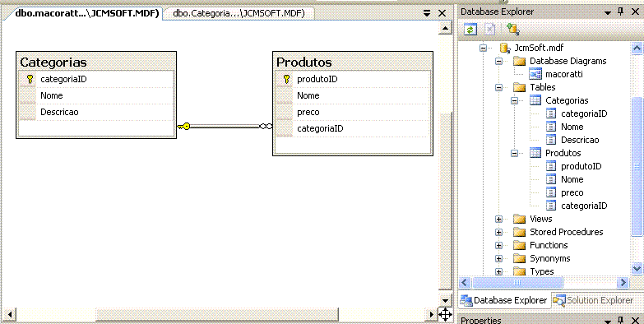Viewport: 644px width, 324px height.
Task: Open the active files dropdown arrow
Action: [x=427, y=13]
